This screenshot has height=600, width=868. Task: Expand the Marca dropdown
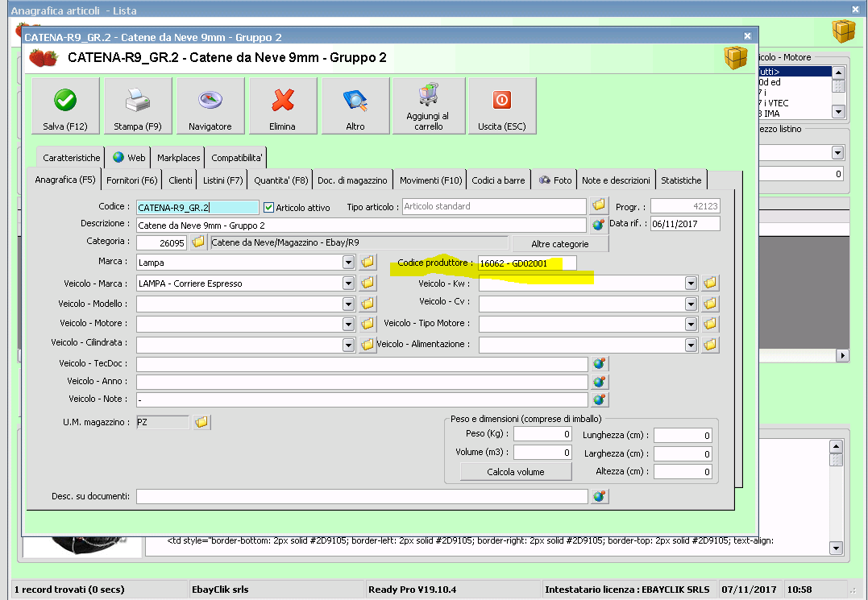[348, 263]
